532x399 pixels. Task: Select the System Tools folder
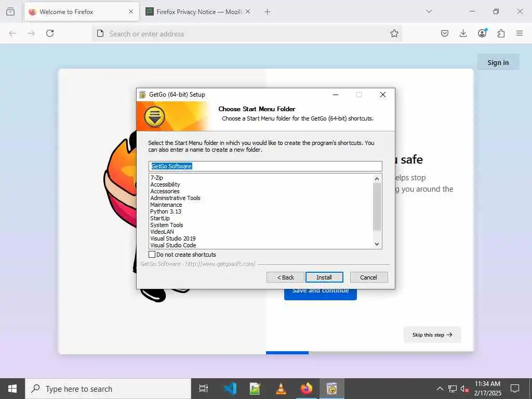coord(167,225)
